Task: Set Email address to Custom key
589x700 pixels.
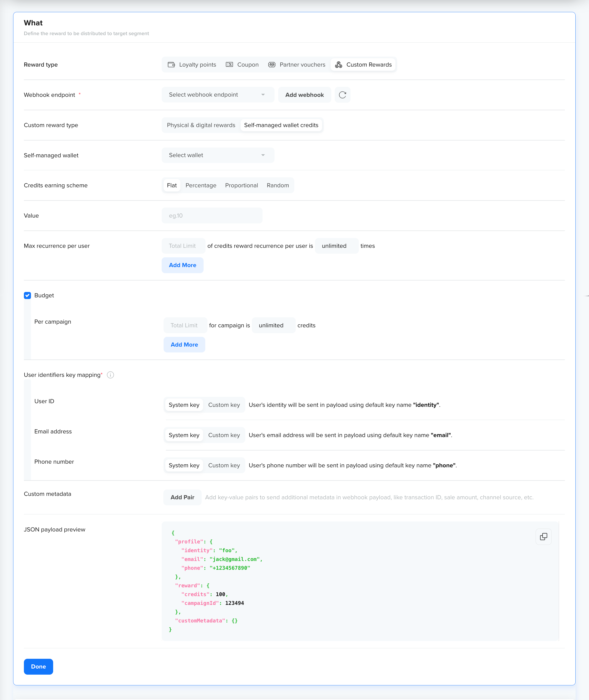Action: 224,435
